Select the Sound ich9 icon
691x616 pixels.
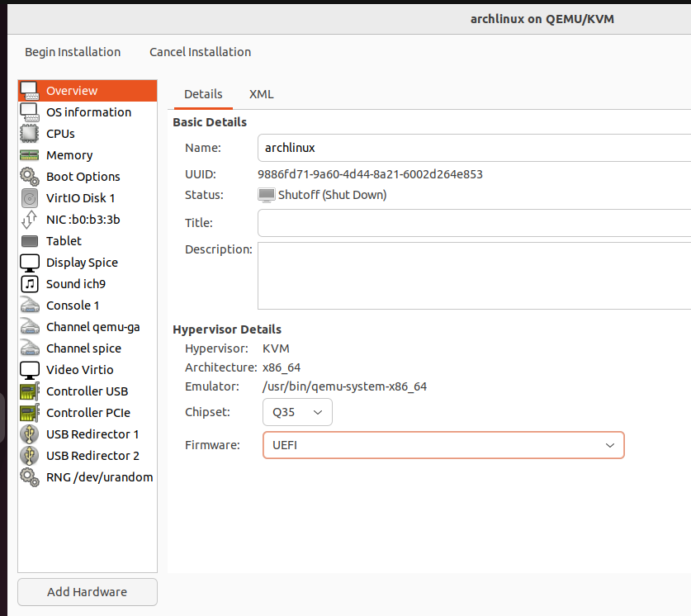29,283
